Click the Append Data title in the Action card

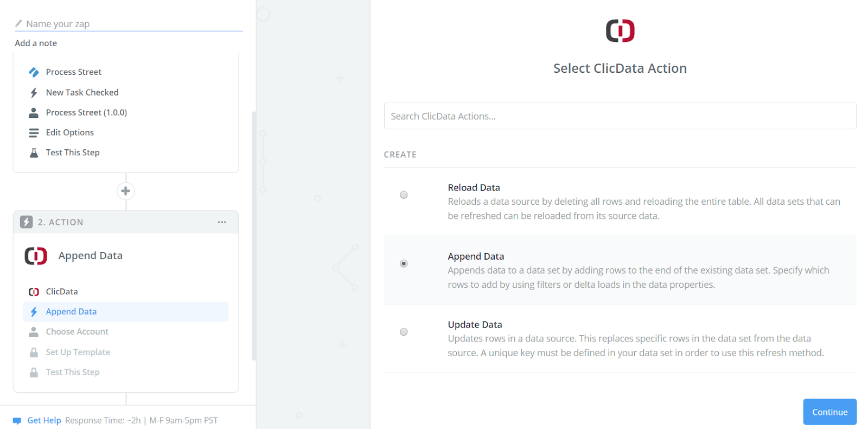(x=91, y=256)
